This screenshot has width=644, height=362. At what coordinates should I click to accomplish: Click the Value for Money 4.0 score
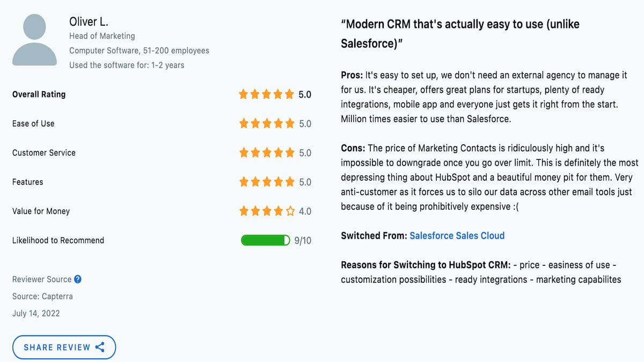(305, 211)
